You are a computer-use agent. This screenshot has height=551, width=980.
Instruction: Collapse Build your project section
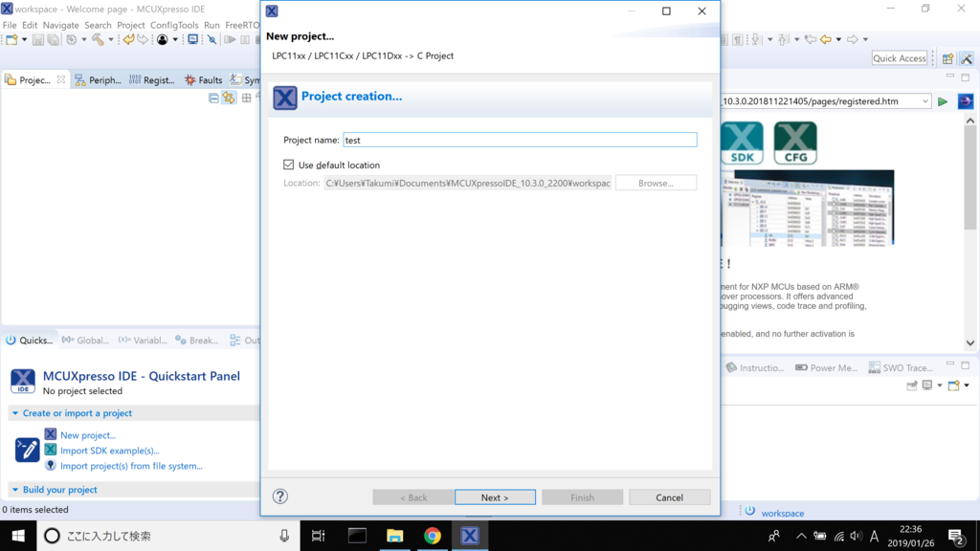click(15, 490)
